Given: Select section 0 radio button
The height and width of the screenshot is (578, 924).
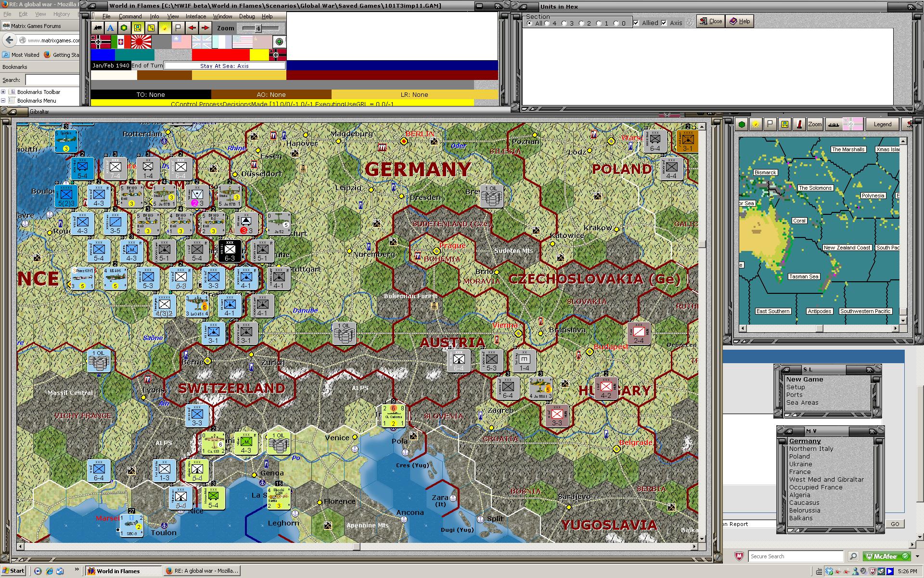Looking at the screenshot, I should point(616,23).
